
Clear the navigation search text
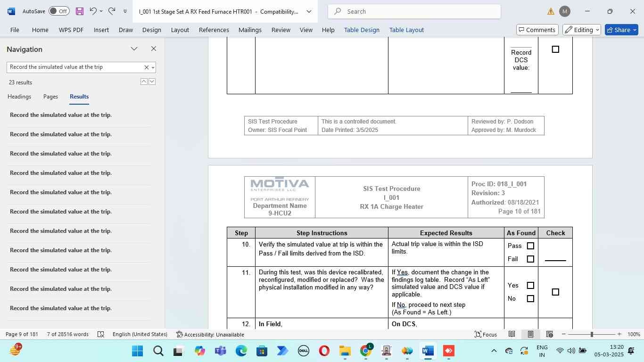tap(146, 67)
